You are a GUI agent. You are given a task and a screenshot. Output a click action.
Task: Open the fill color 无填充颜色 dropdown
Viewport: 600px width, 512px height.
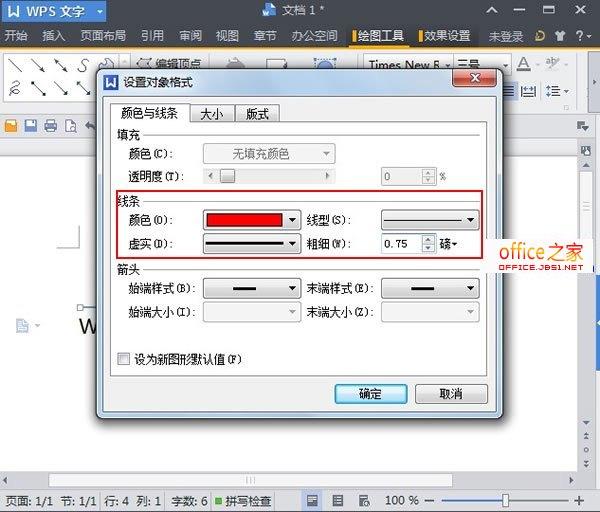269,154
